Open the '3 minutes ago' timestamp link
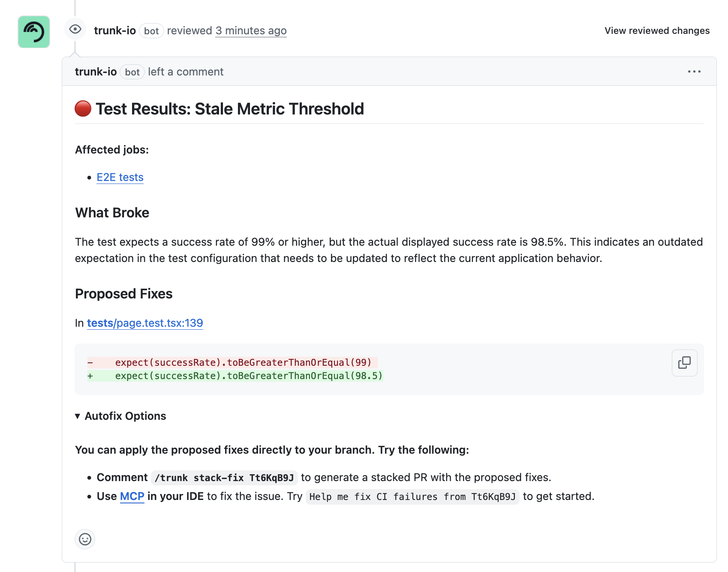The height and width of the screenshot is (572, 728). pos(251,31)
